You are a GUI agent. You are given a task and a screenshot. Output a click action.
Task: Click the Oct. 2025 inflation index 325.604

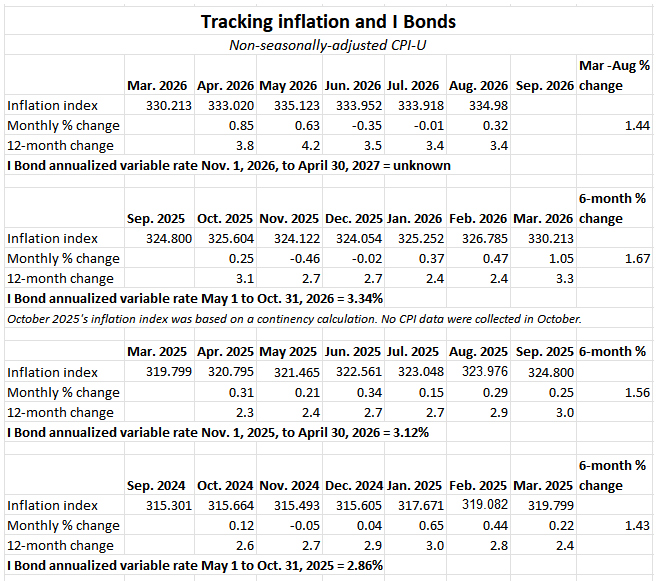coord(231,239)
